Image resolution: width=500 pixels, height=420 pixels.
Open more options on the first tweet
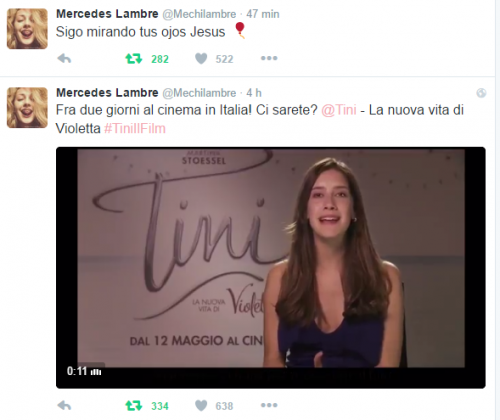[269, 58]
